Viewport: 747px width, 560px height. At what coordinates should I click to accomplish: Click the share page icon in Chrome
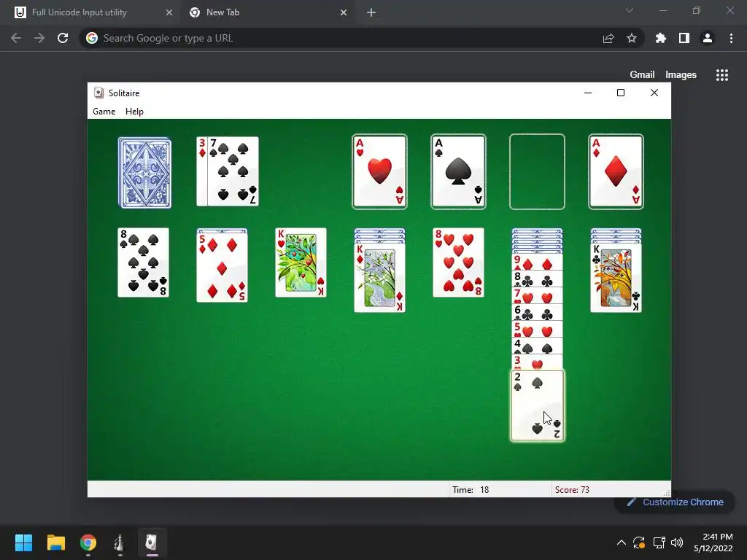click(608, 38)
